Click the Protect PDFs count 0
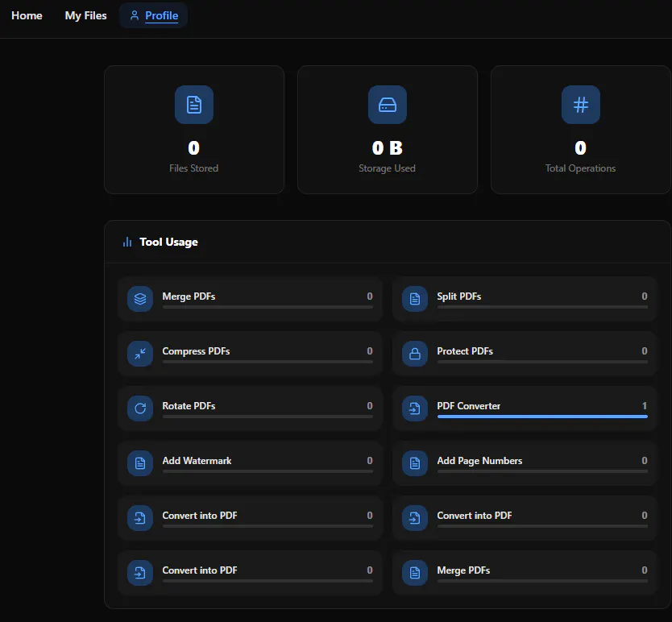The width and height of the screenshot is (672, 622). tap(644, 351)
